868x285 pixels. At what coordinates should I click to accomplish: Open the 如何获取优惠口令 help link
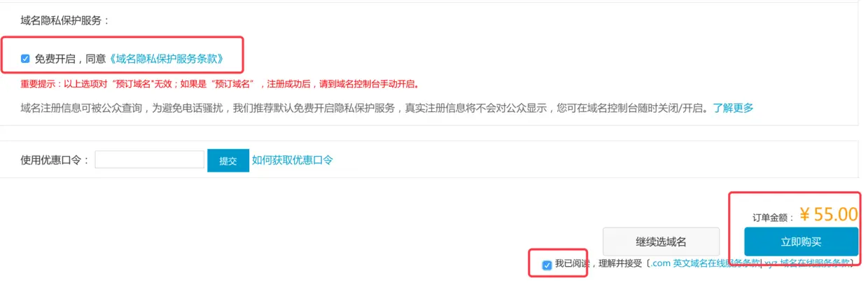pos(293,160)
